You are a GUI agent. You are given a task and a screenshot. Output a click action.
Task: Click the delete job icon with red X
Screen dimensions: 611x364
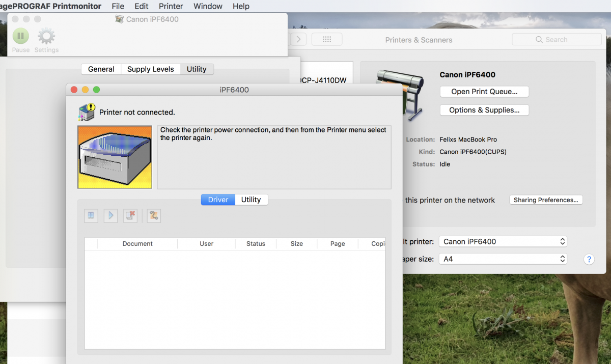tap(130, 215)
